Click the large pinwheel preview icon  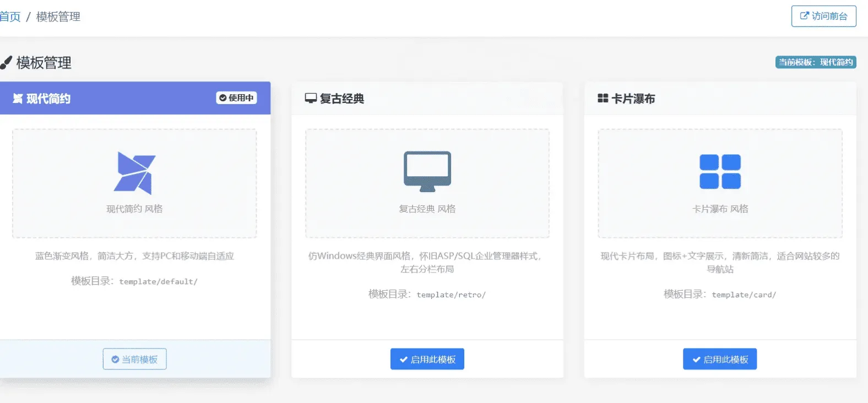coord(135,173)
